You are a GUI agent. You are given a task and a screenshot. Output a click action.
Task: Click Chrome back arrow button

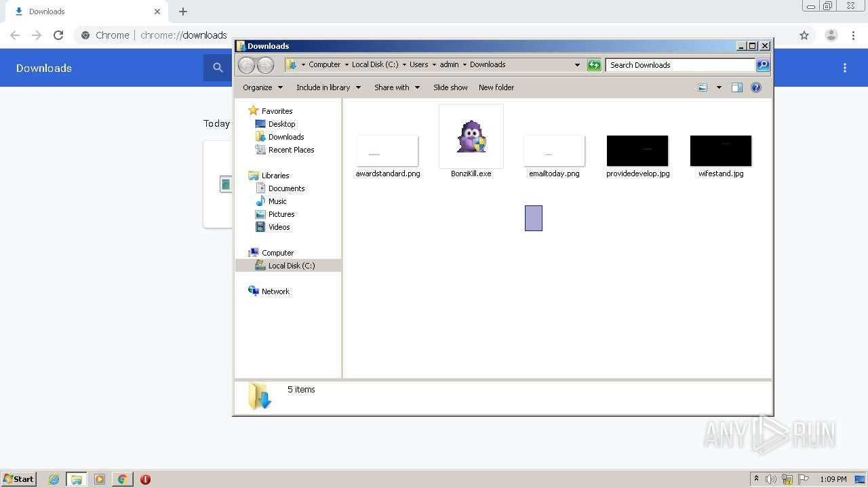pos(15,35)
